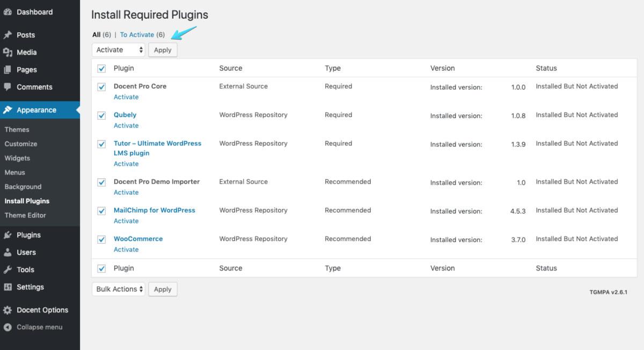Open the Qubely plugin title link
The width and height of the screenshot is (644, 350).
[125, 115]
